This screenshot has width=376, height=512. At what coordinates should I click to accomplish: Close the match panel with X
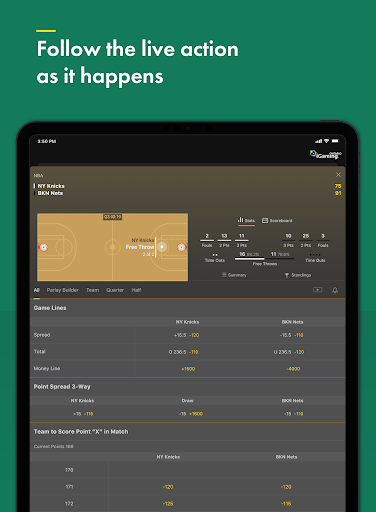tap(338, 175)
